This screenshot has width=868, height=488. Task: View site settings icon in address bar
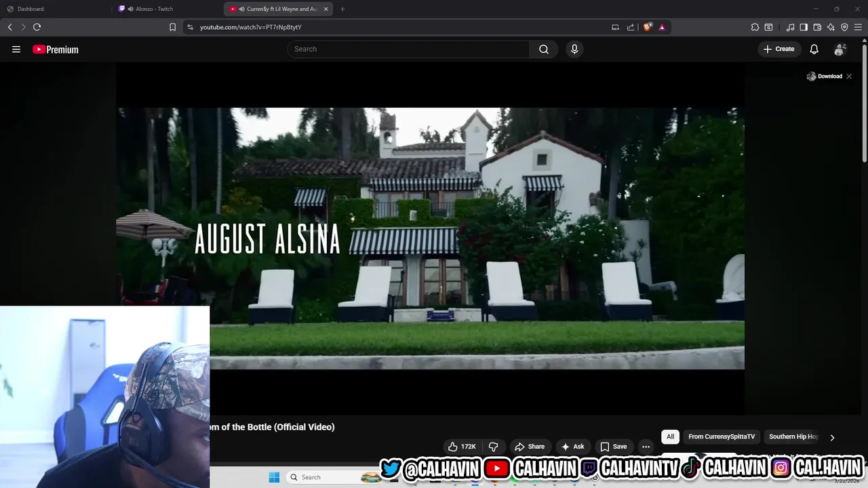click(190, 27)
